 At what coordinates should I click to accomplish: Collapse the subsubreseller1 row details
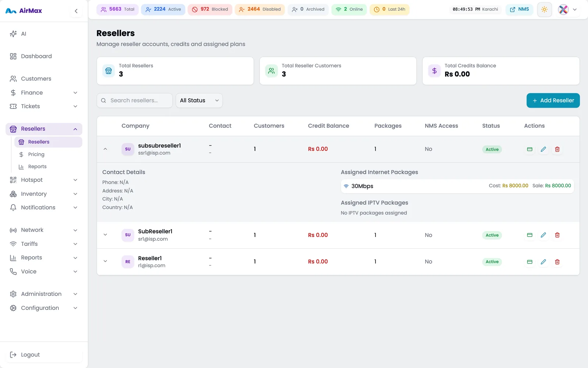pyautogui.click(x=105, y=149)
